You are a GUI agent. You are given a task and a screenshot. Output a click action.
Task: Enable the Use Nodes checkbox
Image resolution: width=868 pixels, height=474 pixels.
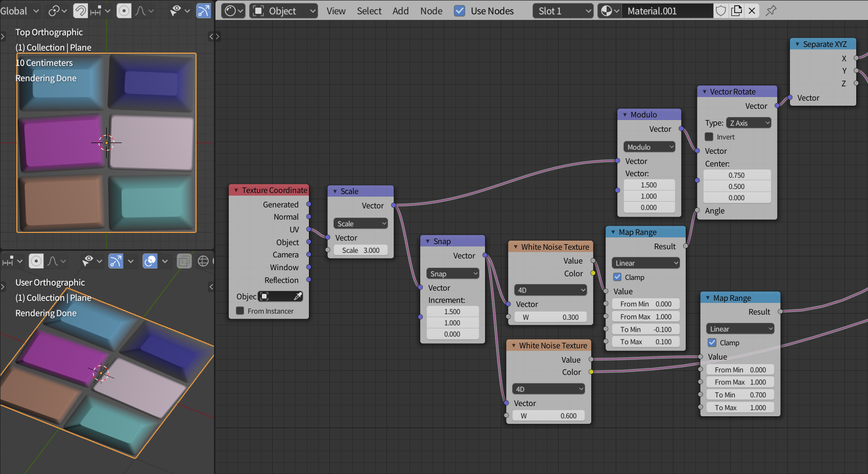460,11
